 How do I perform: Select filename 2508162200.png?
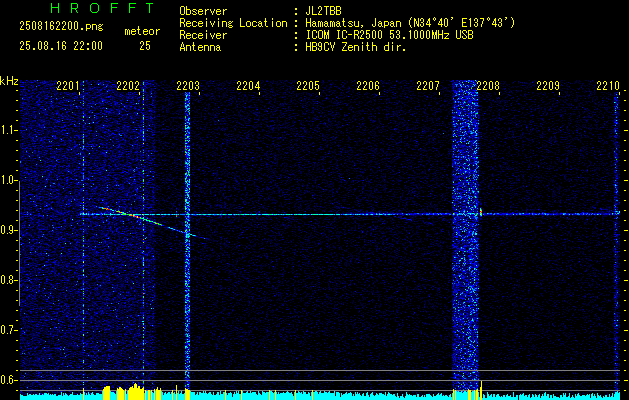coord(61,27)
